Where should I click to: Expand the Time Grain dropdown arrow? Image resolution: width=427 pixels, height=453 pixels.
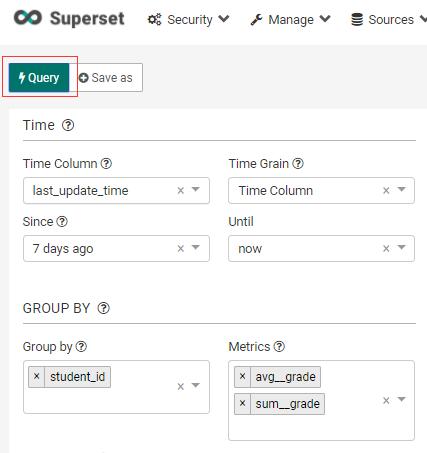click(401, 190)
